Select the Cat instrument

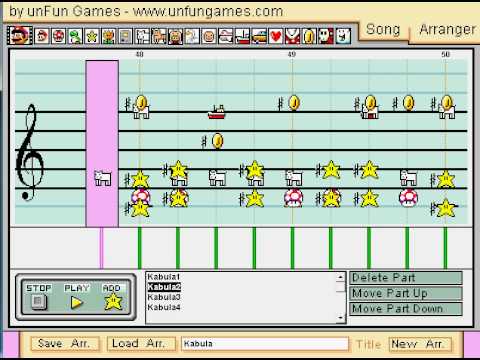tap(159, 36)
